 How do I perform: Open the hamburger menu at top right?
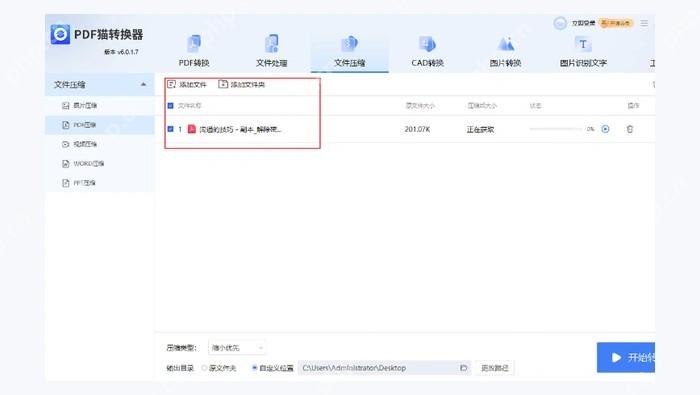click(644, 23)
